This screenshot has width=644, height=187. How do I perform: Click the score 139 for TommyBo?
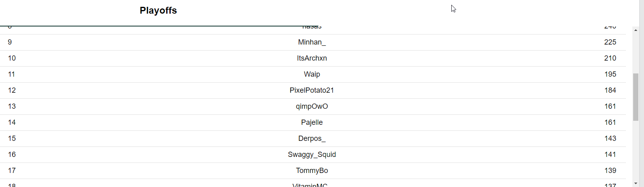610,171
